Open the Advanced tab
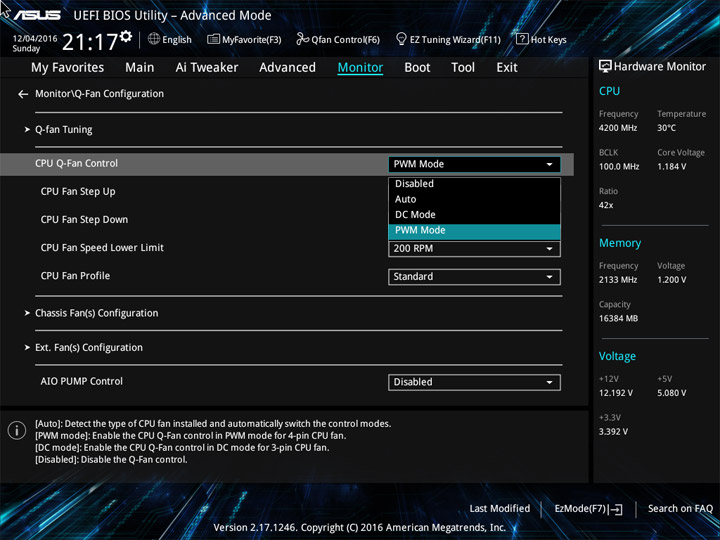Viewport: 720px width, 540px height. point(287,68)
